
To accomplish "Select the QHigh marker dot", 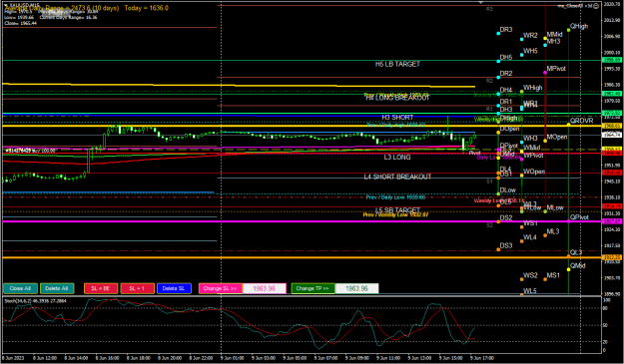I will click(569, 30).
